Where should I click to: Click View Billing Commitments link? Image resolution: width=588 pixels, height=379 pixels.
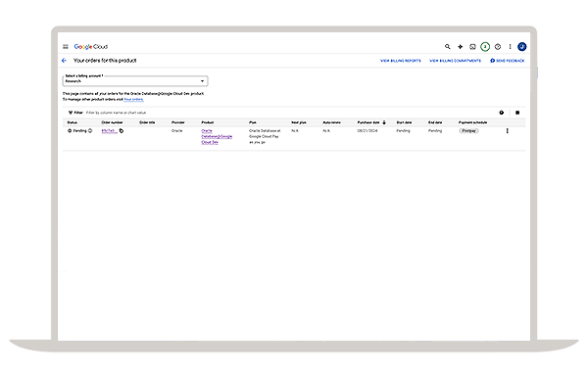[455, 61]
